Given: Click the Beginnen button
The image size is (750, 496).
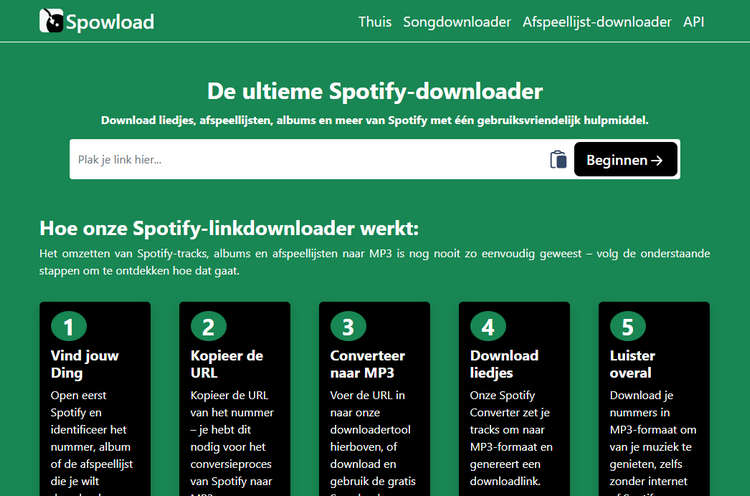Looking at the screenshot, I should (625, 159).
